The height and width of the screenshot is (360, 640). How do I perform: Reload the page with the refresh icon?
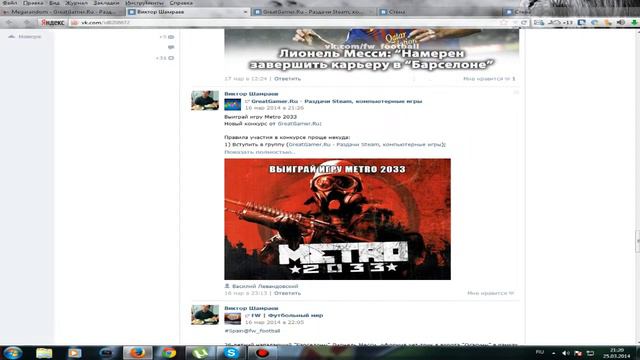point(524,22)
